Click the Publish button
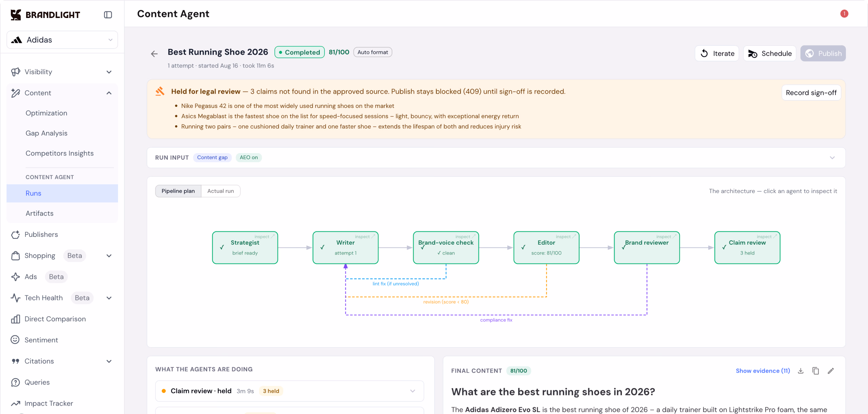The image size is (868, 414). pos(823,53)
